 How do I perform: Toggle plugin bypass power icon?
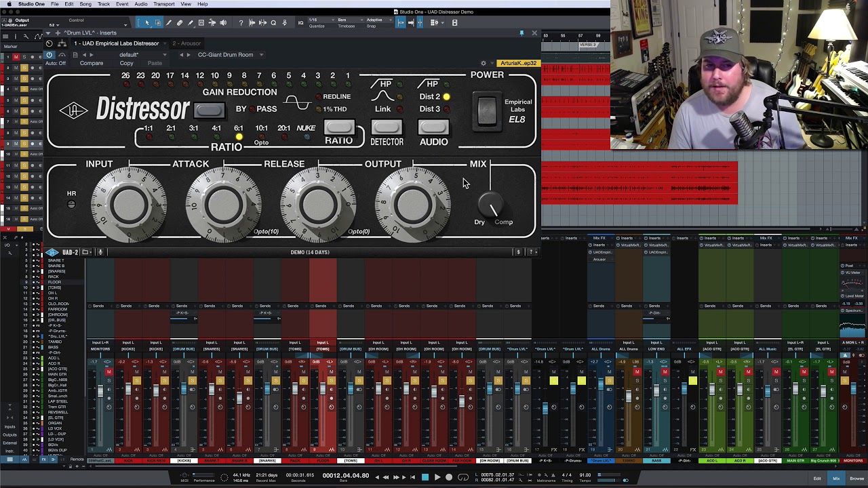50,54
